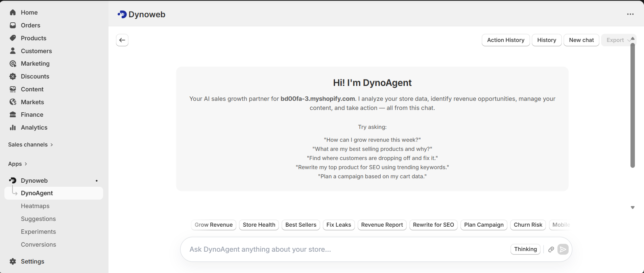This screenshot has height=273, width=644.
Task: Click the Action History button
Action: (x=505, y=40)
